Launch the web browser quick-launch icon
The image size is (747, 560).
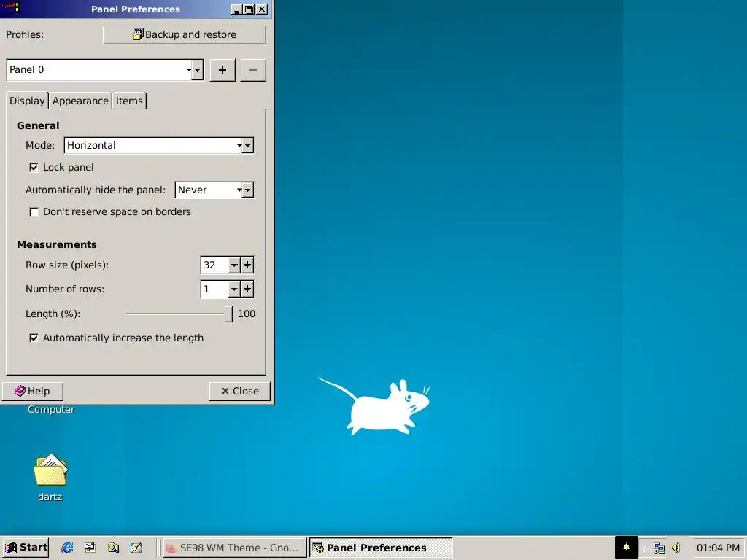tap(67, 548)
